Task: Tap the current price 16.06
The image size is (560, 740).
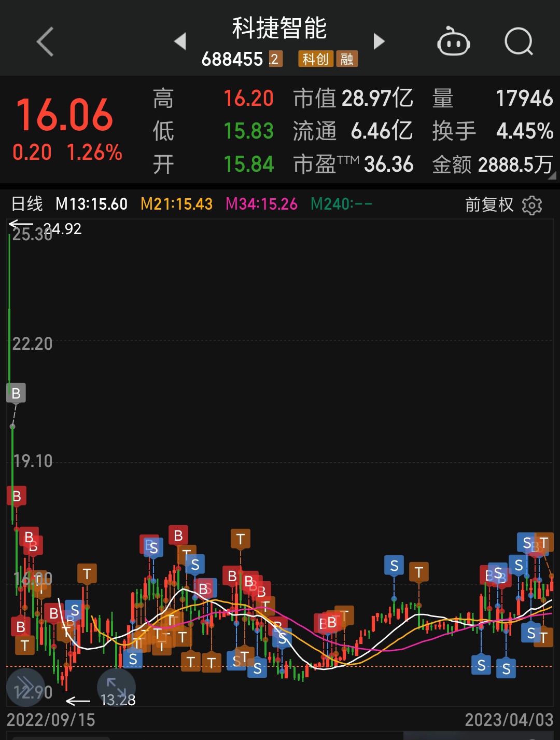Action: click(x=64, y=115)
